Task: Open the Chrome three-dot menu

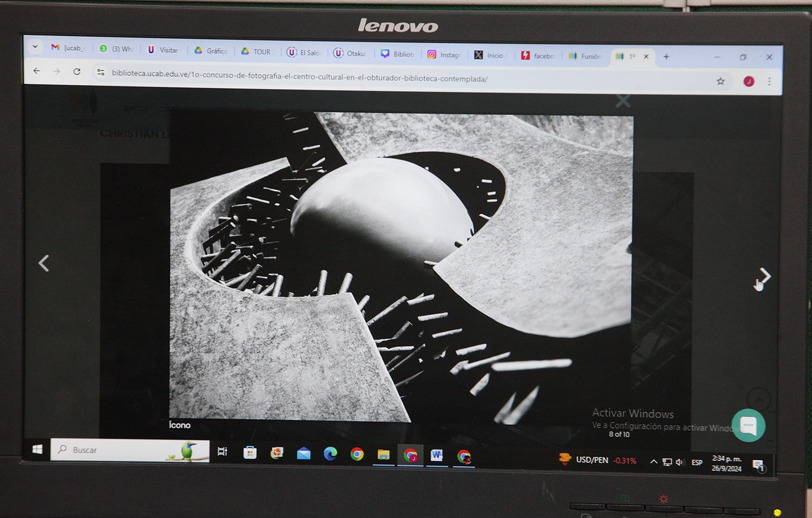Action: pos(769,82)
